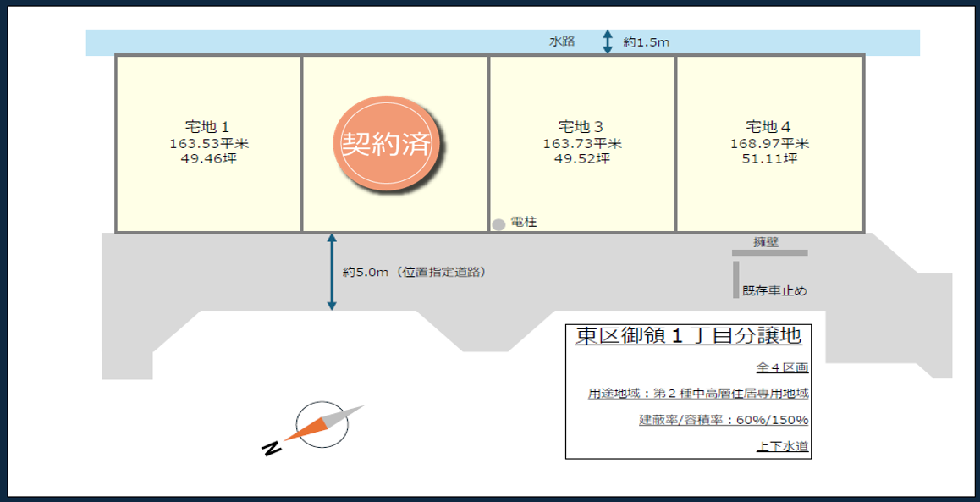Image resolution: width=980 pixels, height=502 pixels.
Task: Click the 東区御領1丁目分譲地 title
Action: click(688, 336)
